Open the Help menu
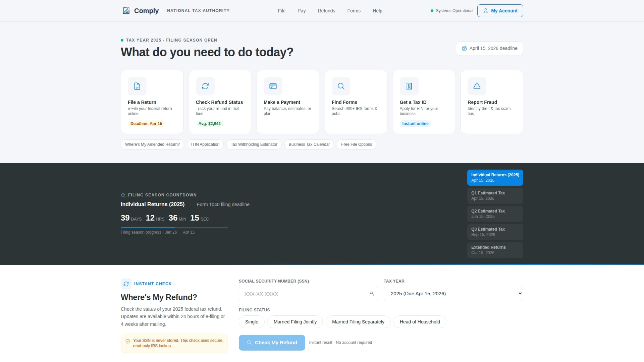This screenshot has height=362, width=644. tap(377, 11)
